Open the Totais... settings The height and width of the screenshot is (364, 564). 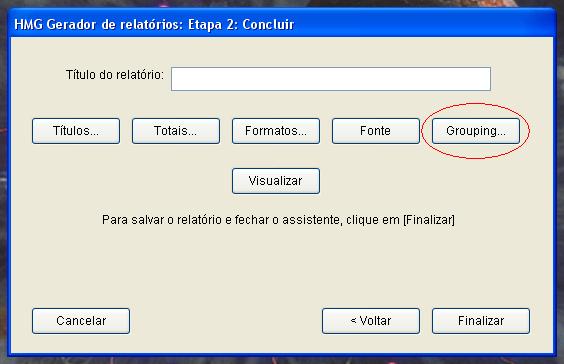(176, 131)
